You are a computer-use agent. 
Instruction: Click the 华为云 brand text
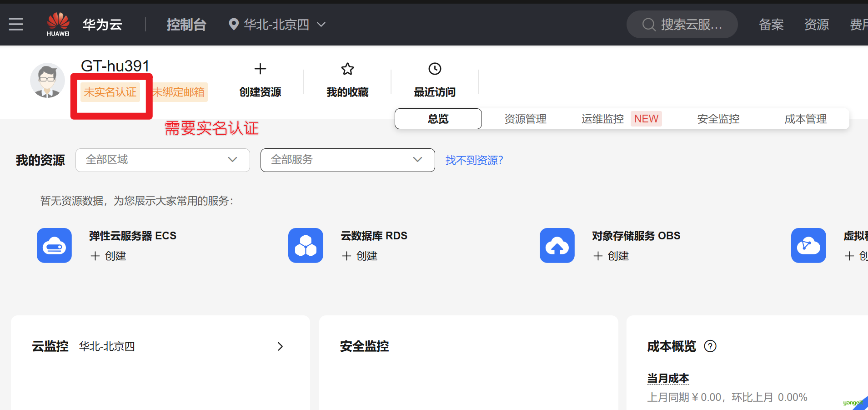pos(102,24)
